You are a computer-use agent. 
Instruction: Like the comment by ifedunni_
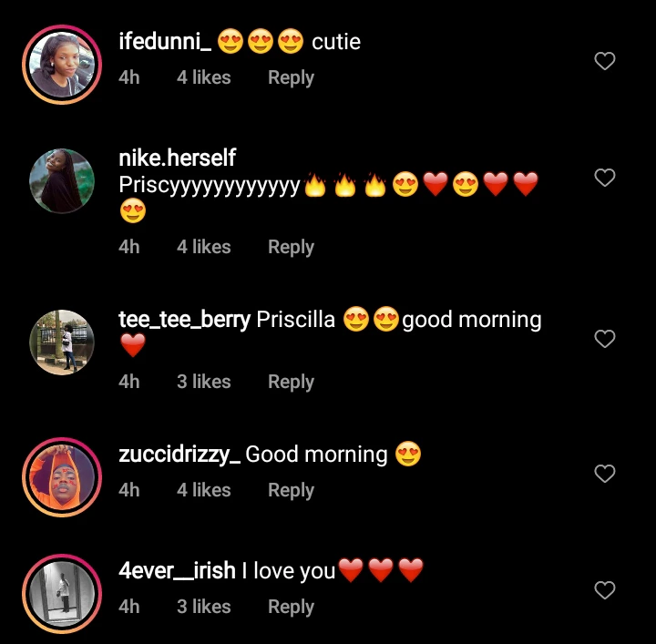click(x=605, y=61)
